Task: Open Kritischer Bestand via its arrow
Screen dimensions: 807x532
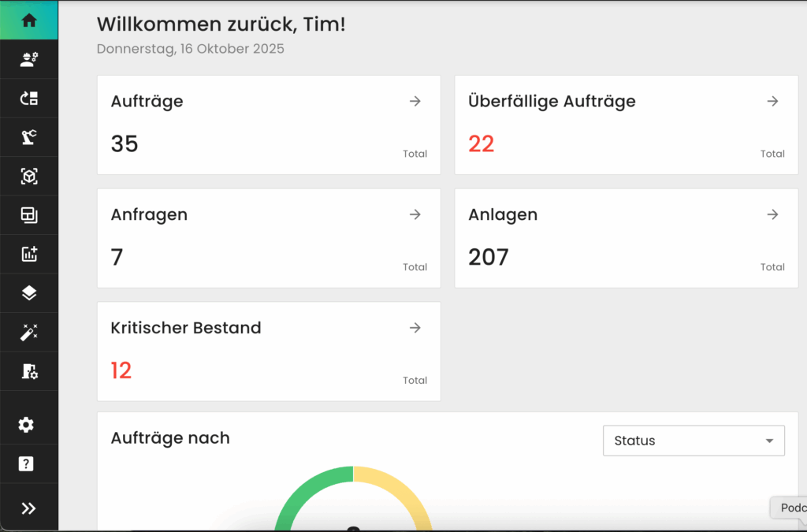Action: 415,328
